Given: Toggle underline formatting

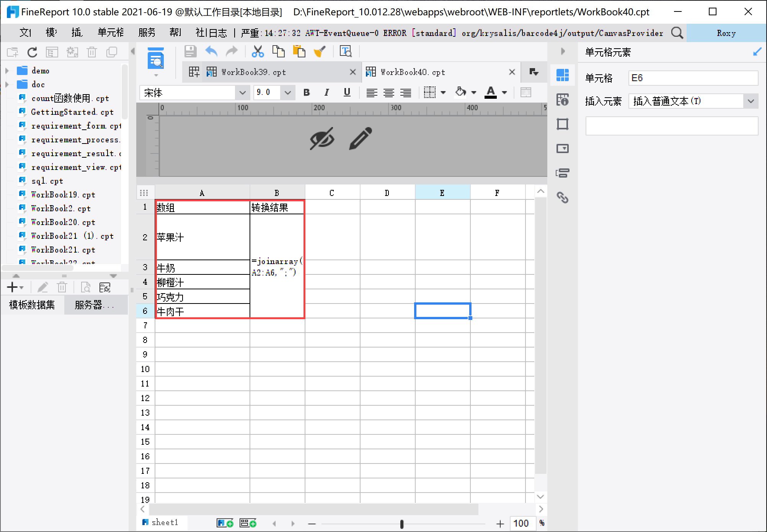Looking at the screenshot, I should point(347,93).
